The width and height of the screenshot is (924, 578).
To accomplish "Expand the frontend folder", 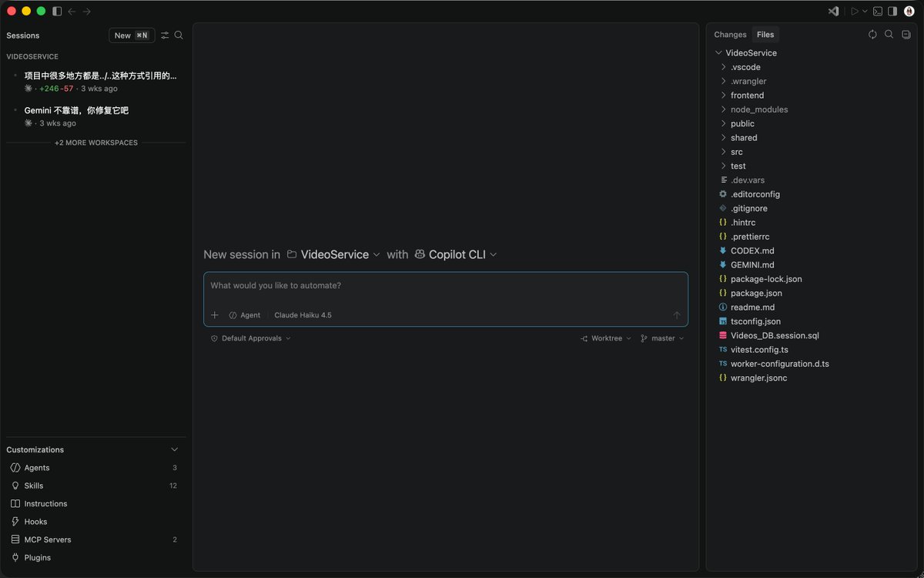I will (x=812, y=96).
